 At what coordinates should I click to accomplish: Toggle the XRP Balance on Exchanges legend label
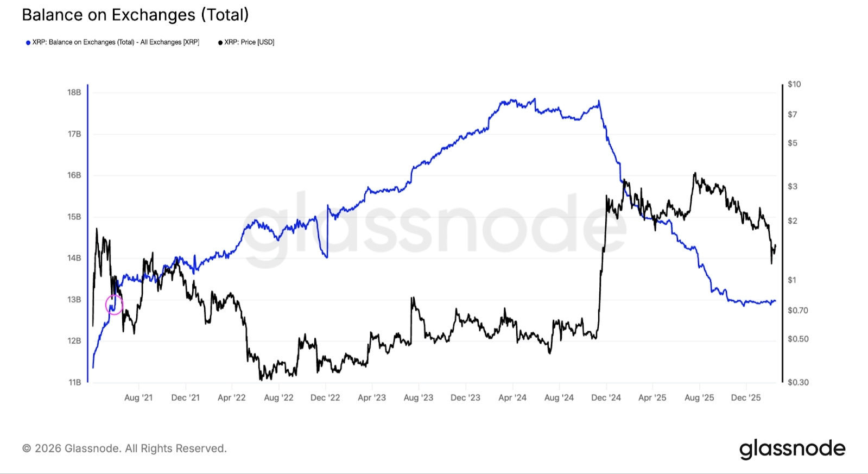tap(116, 42)
